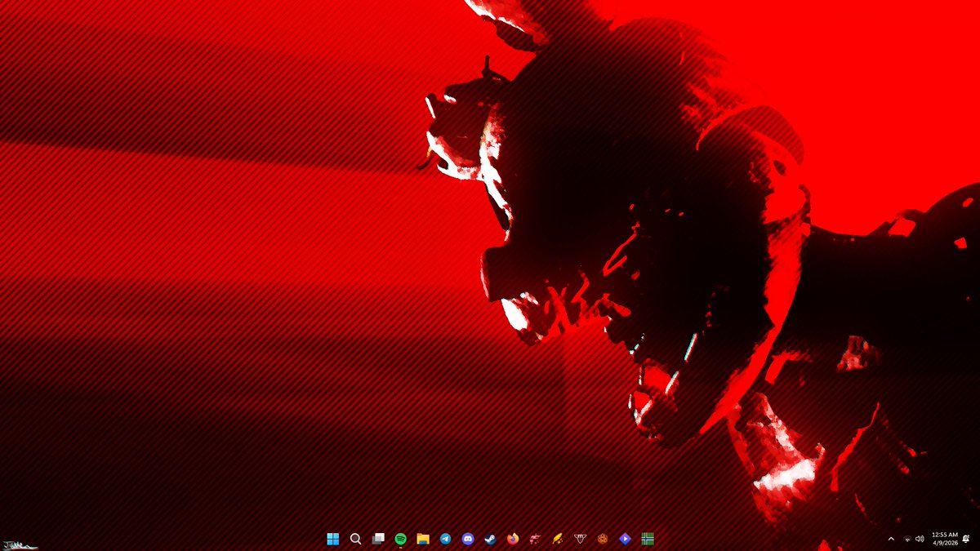Open taskbar Search magnifier
This screenshot has width=980, height=551.
355,539
